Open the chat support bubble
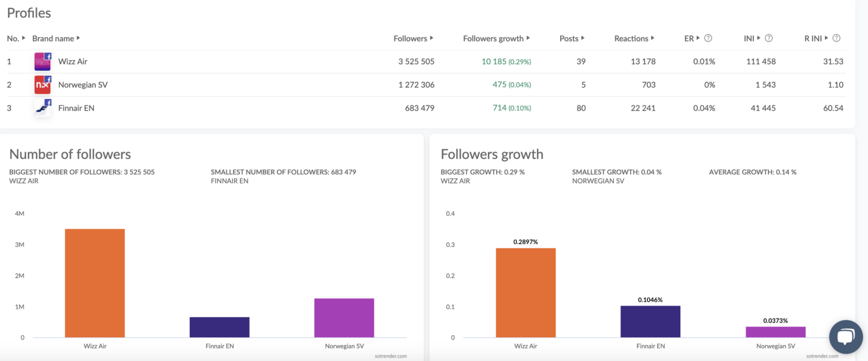 coord(845,337)
